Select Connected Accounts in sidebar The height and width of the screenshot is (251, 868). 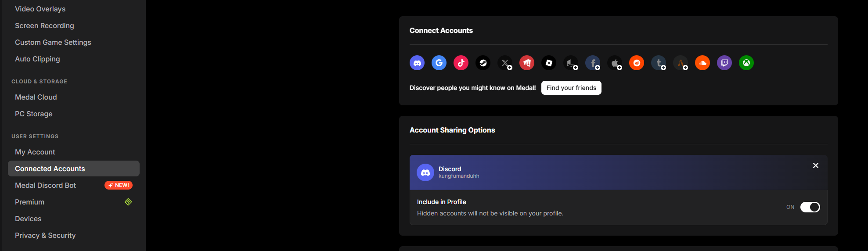(x=74, y=169)
